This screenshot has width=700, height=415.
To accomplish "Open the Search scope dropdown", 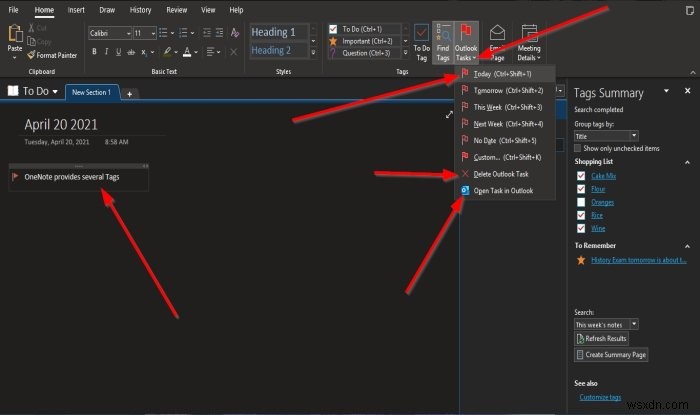I will pyautogui.click(x=606, y=324).
